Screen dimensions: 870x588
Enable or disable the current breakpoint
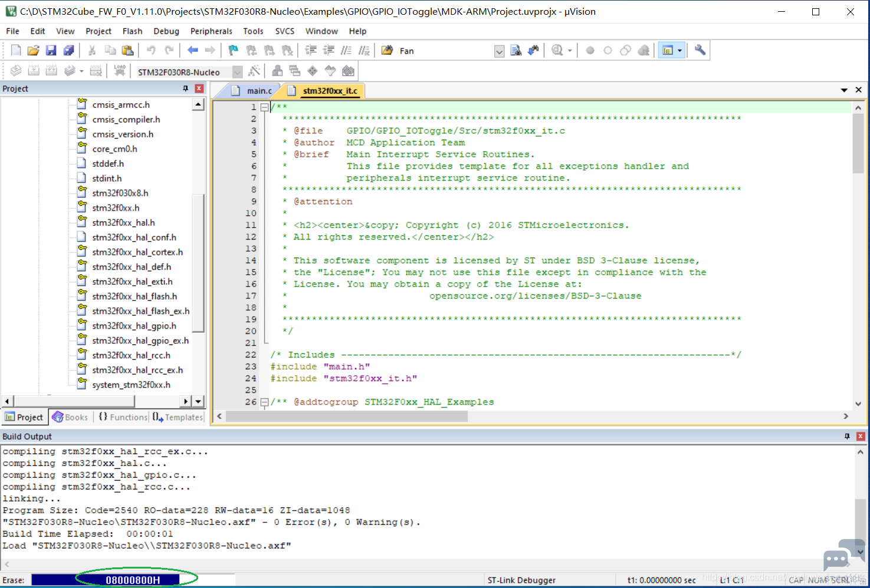pos(608,51)
